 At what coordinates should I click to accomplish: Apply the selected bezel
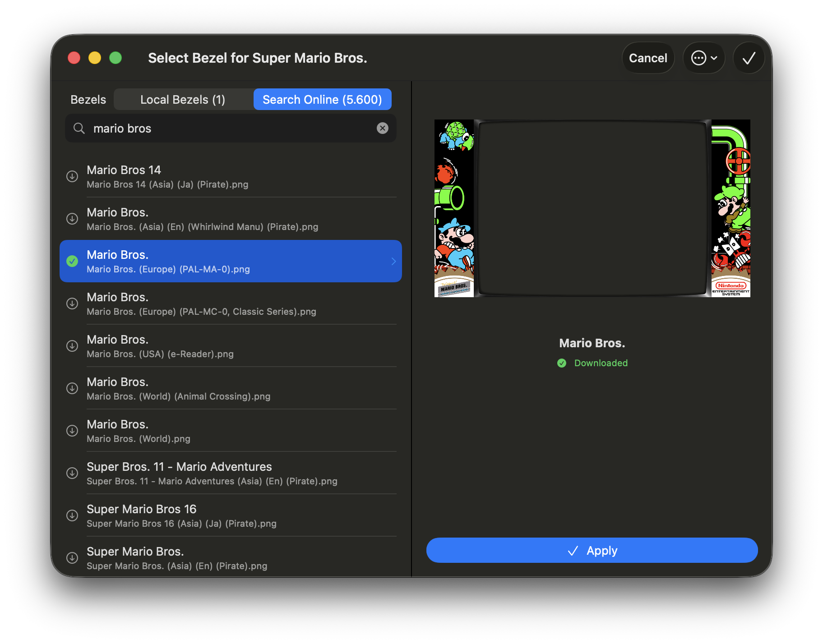click(x=592, y=550)
